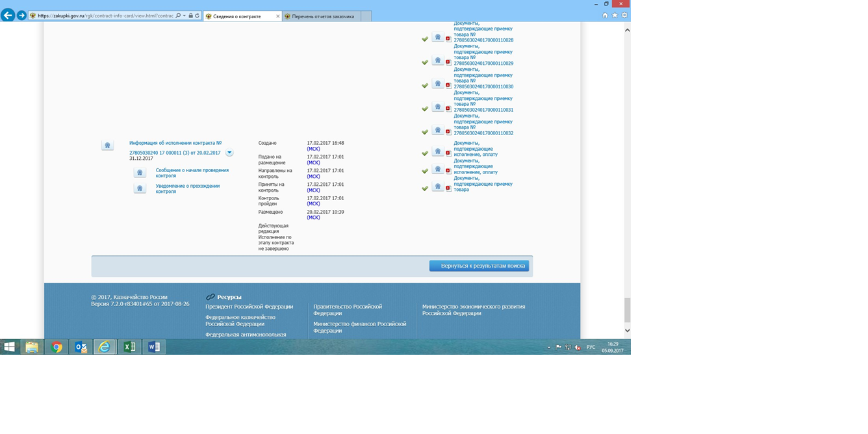Open footer link 'Президент Российской Федерации'
The height and width of the screenshot is (434, 868).
249,307
